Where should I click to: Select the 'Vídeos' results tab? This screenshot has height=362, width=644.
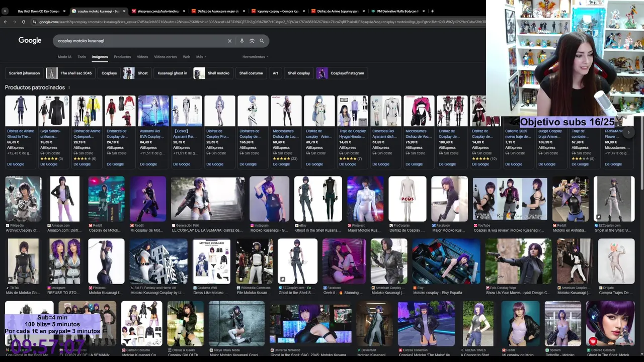(142, 57)
